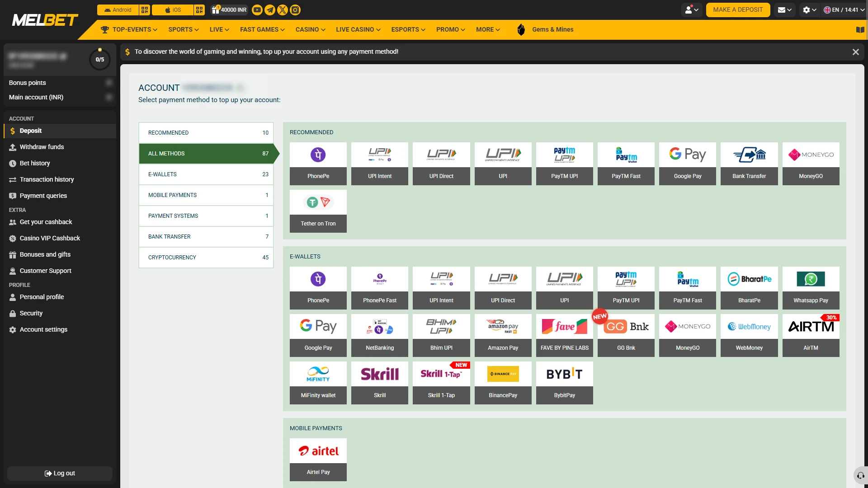Open the language EN selector

[844, 10]
